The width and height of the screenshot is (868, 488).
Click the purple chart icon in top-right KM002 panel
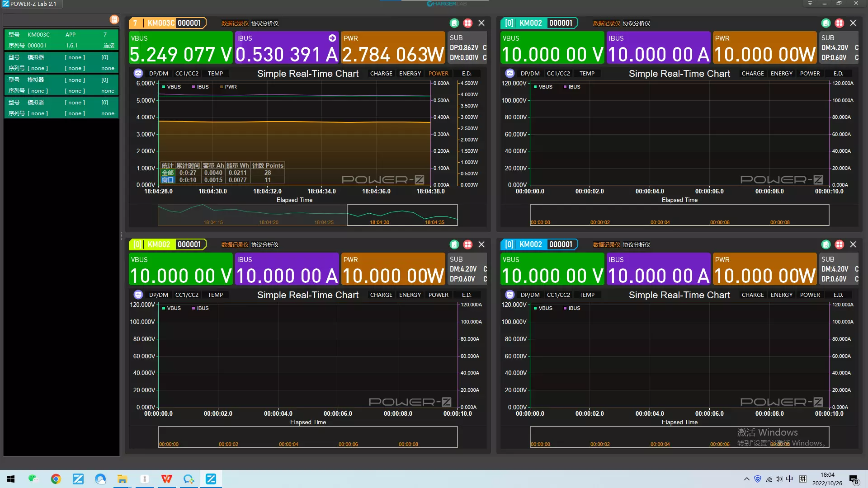click(x=510, y=73)
